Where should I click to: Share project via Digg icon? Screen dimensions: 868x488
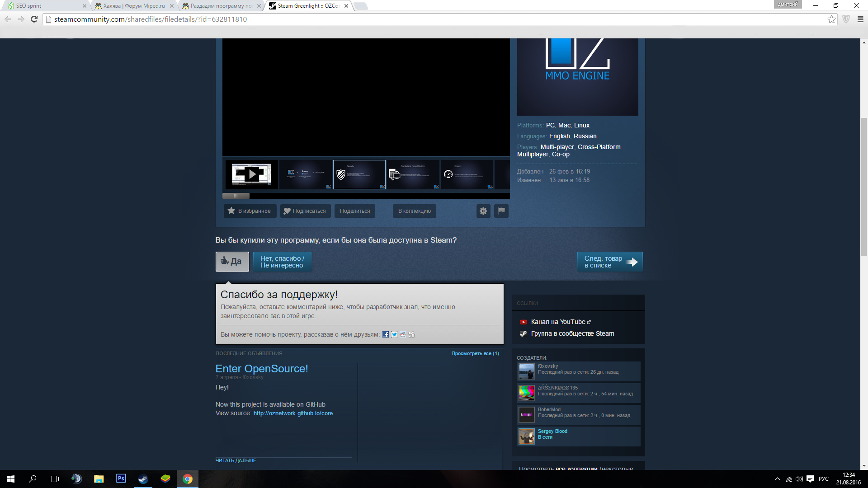[x=411, y=334]
